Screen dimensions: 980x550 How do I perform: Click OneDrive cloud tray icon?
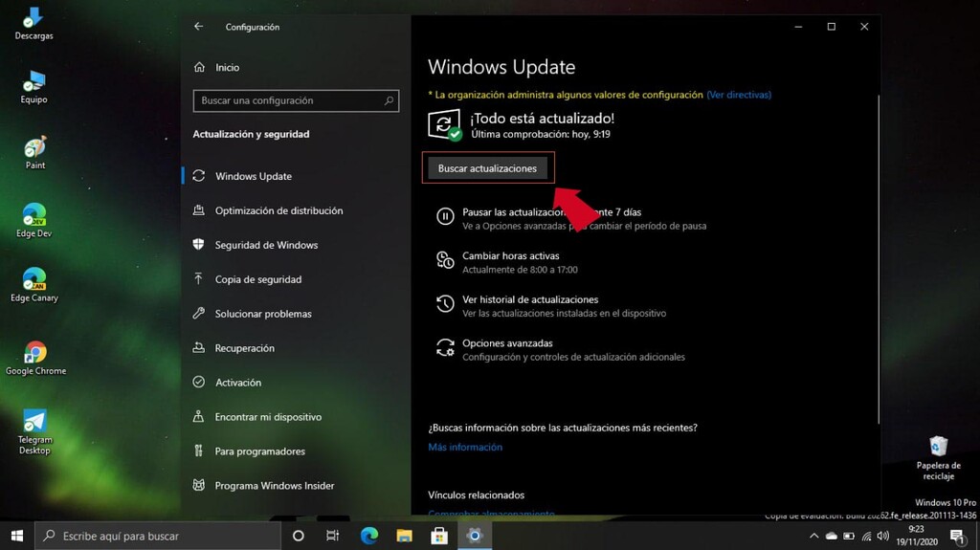[x=832, y=536]
